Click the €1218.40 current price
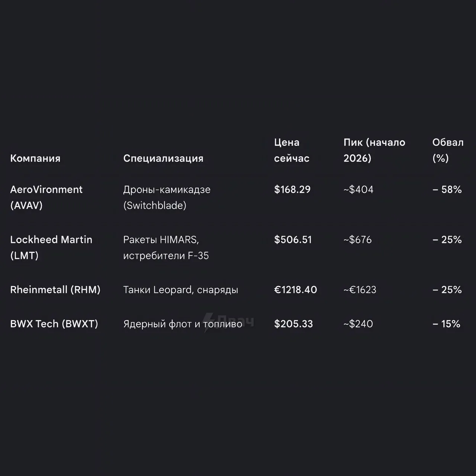Screen dimensions: 476x476 (296, 290)
